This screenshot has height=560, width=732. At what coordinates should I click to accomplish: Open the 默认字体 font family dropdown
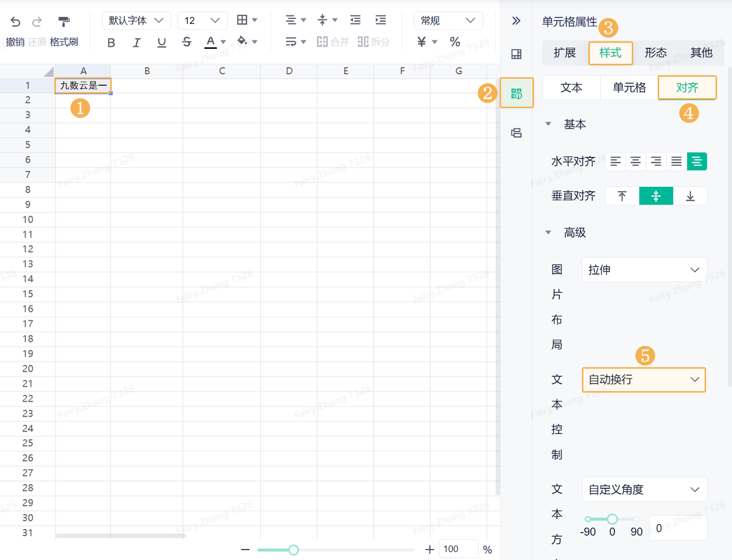point(137,20)
